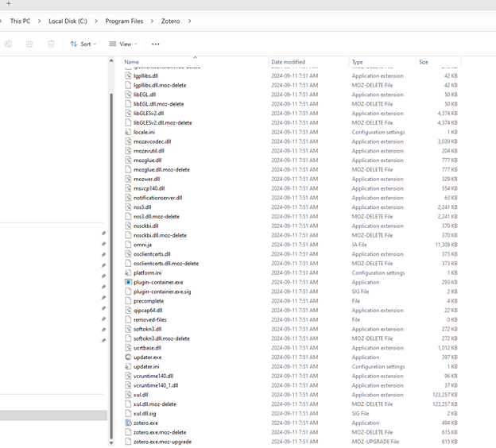Click the Delete trash icon in the toolbar
The height and width of the screenshot is (448, 496).
[51, 44]
